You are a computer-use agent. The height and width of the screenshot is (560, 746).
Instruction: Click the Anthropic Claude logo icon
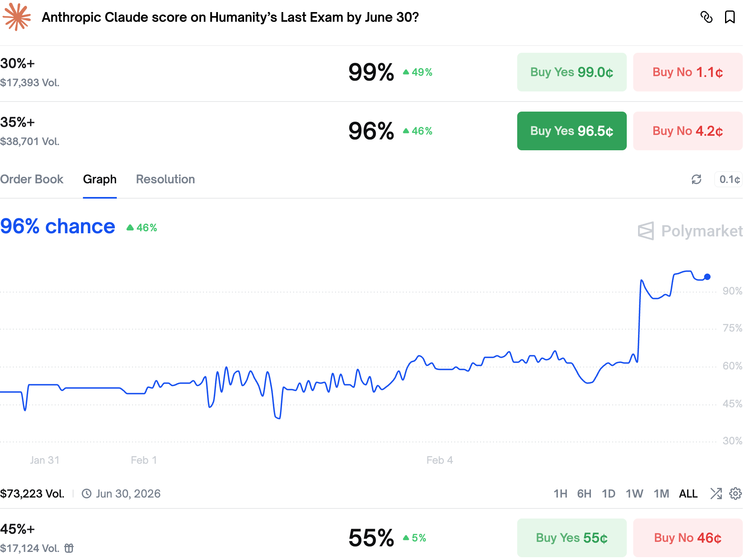click(17, 17)
